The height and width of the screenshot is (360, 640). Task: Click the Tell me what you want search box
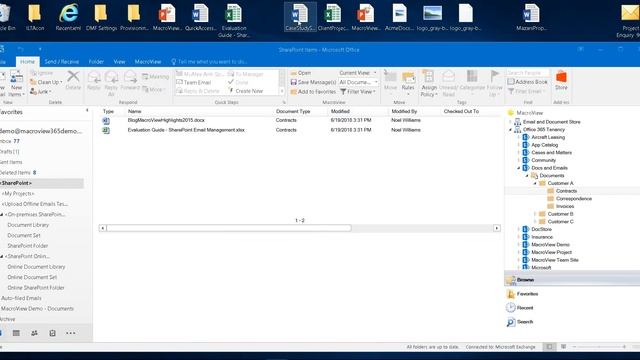coord(209,62)
